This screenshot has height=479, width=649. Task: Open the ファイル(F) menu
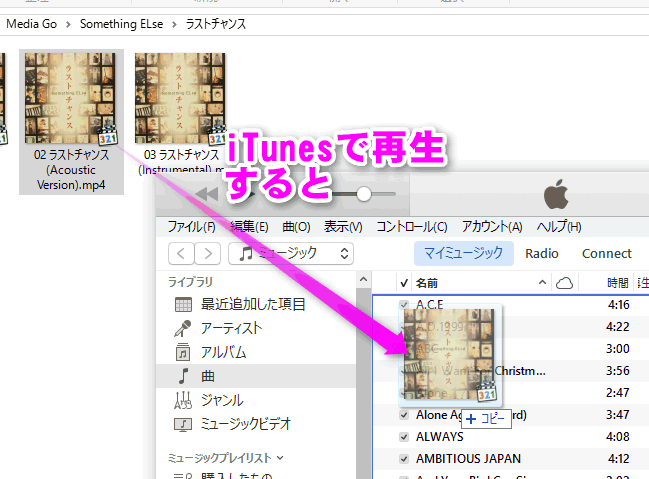[x=192, y=226]
